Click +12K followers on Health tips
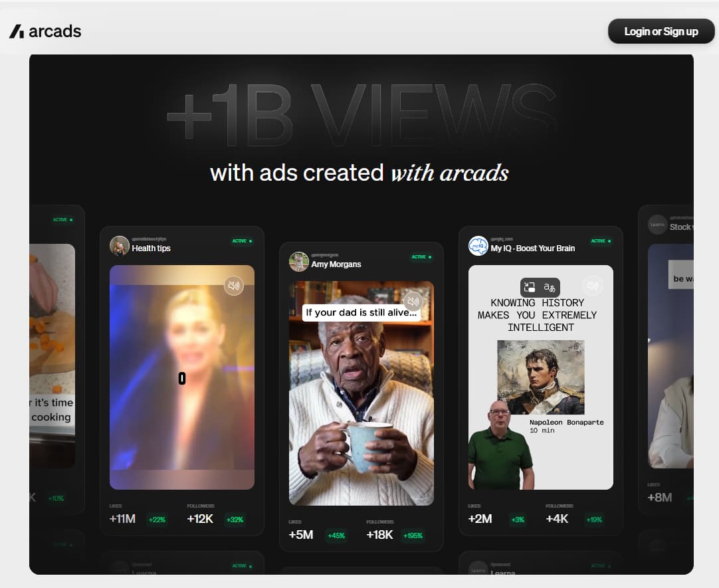The height and width of the screenshot is (588, 719). (200, 519)
